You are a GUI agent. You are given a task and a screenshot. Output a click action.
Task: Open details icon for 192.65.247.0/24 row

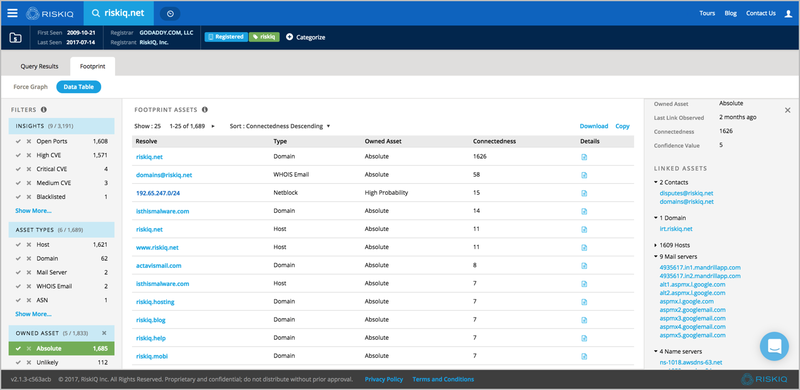coord(584,193)
